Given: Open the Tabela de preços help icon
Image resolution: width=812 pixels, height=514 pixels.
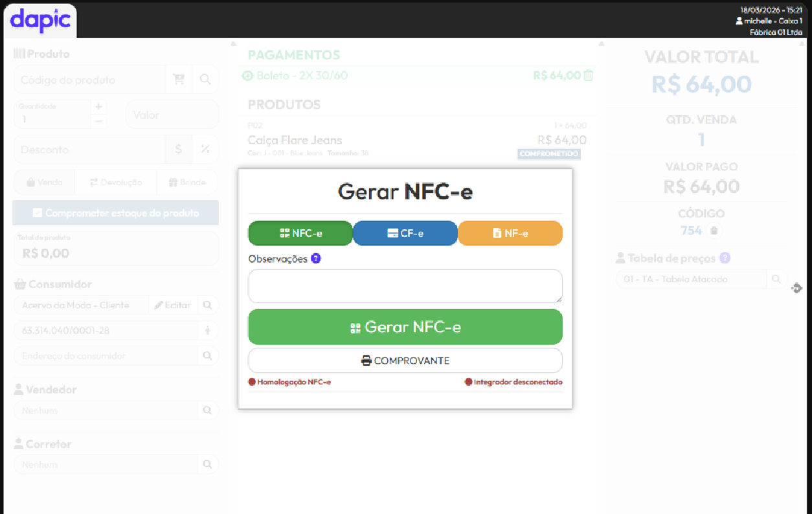Looking at the screenshot, I should tap(725, 258).
